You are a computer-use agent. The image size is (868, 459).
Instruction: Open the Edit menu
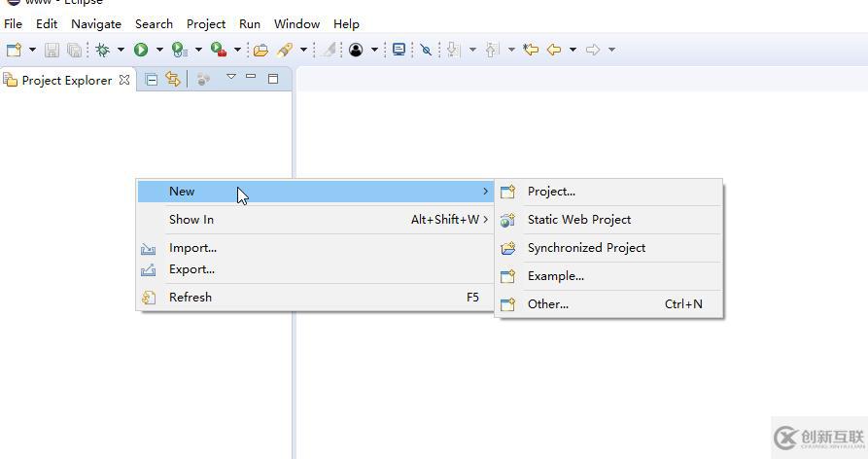[47, 24]
